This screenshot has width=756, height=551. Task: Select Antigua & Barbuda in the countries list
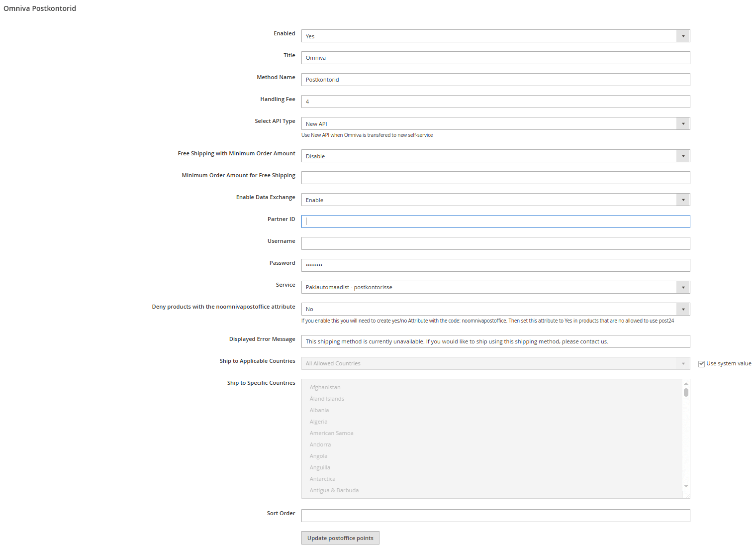click(x=492, y=490)
